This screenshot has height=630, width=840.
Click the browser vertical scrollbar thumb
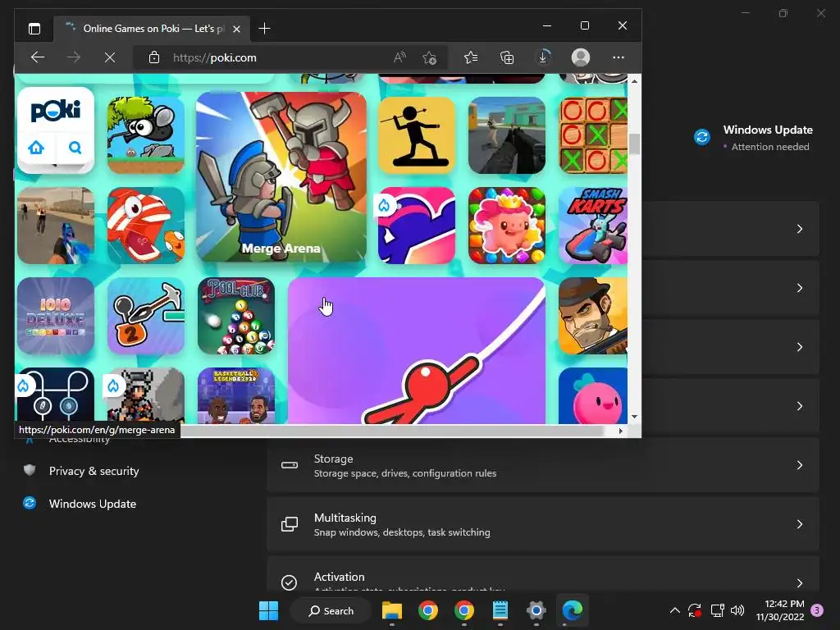(x=635, y=144)
